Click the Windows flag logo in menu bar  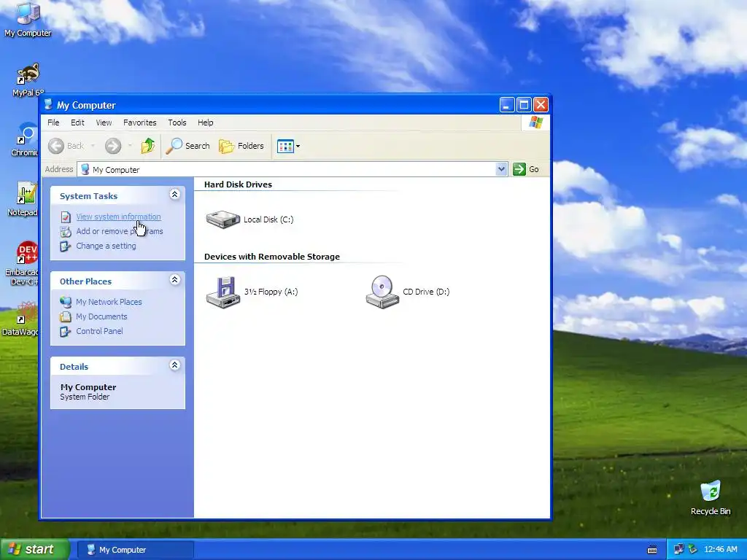pos(536,122)
